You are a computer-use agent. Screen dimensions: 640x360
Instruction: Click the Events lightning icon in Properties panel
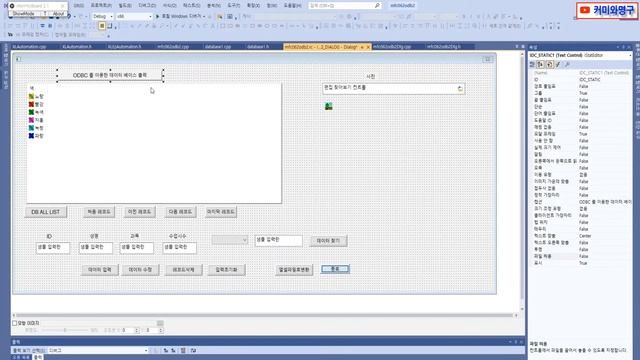pyautogui.click(x=558, y=64)
